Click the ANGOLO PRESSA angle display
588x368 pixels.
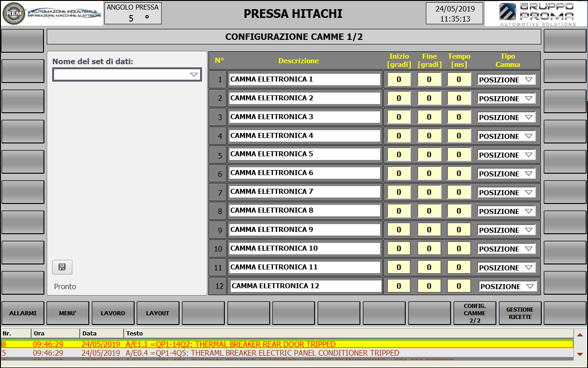(133, 13)
